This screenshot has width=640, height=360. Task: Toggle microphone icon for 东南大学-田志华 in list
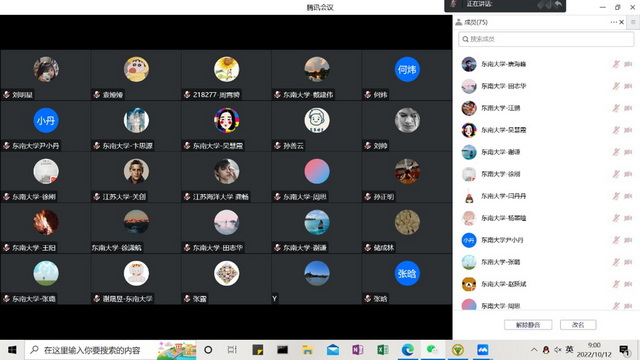click(616, 86)
